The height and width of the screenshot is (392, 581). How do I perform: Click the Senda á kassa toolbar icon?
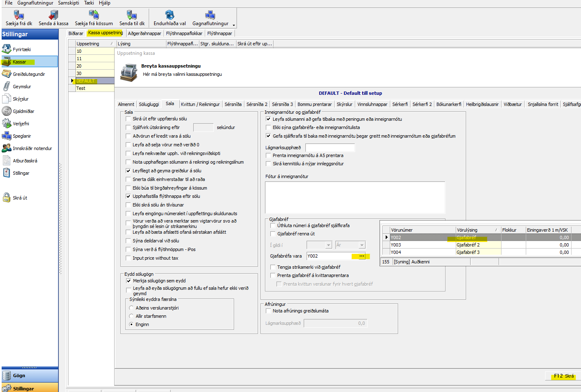[x=53, y=16]
